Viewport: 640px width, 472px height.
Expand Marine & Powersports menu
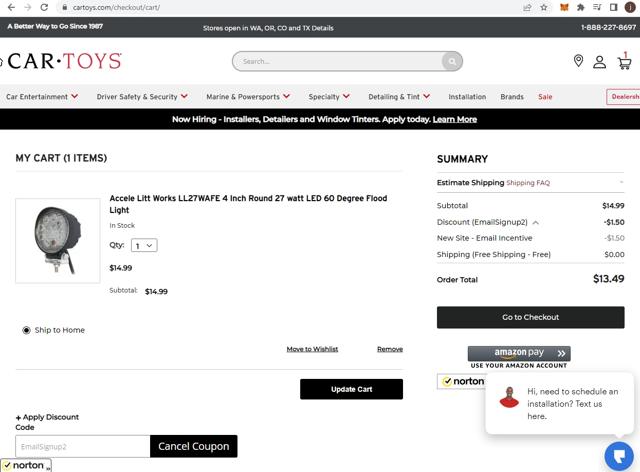248,97
